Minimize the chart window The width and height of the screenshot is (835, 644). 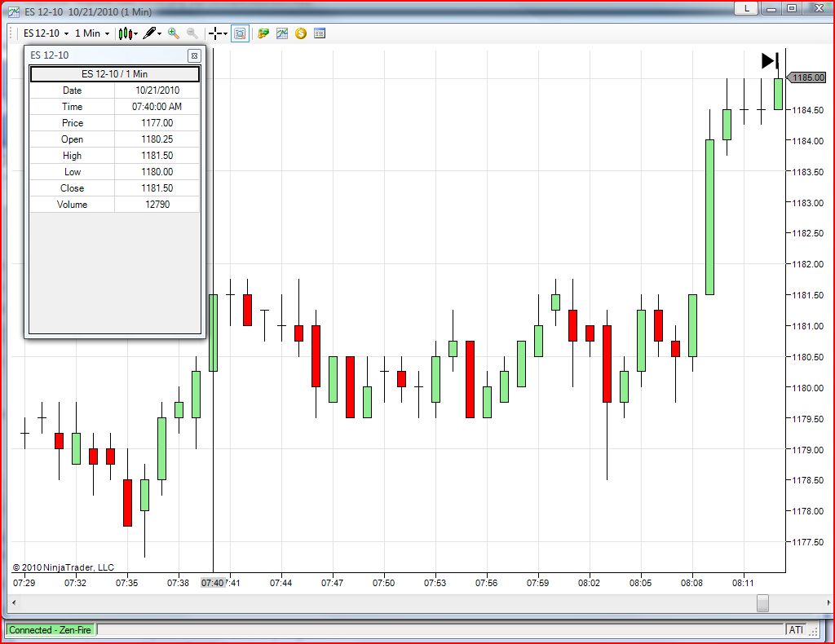[x=771, y=8]
